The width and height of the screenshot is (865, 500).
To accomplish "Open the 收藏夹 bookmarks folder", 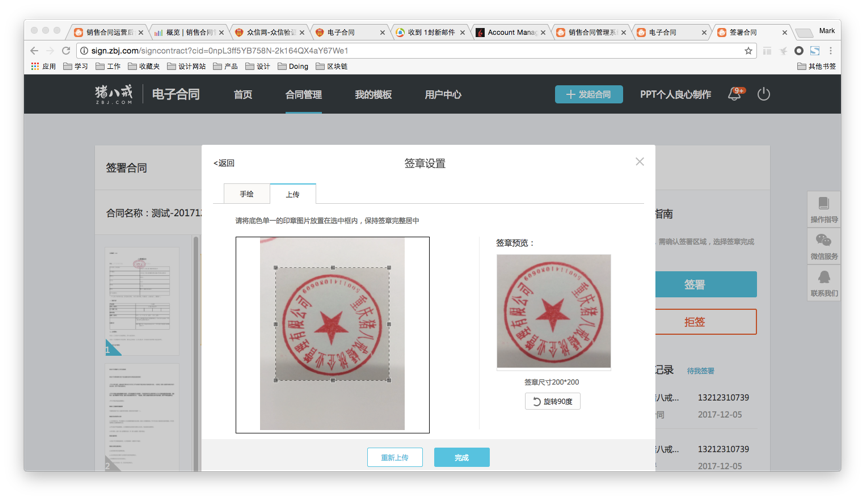I will (143, 66).
